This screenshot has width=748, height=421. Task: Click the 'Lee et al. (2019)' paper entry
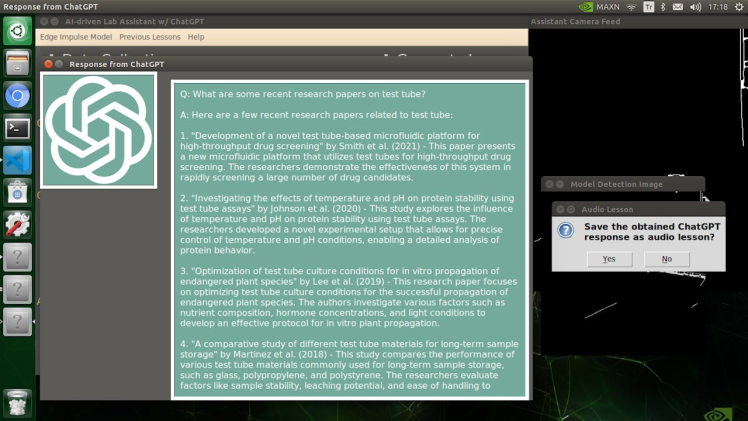click(348, 297)
